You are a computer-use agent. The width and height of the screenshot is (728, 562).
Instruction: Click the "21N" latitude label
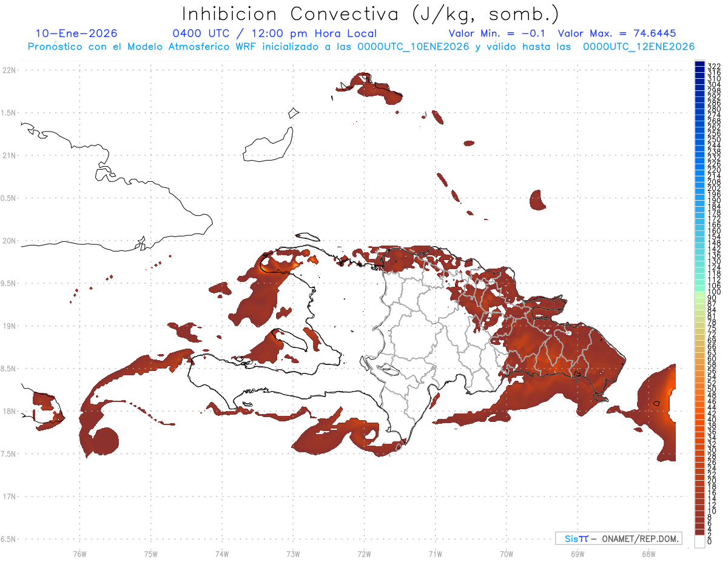tap(9, 155)
